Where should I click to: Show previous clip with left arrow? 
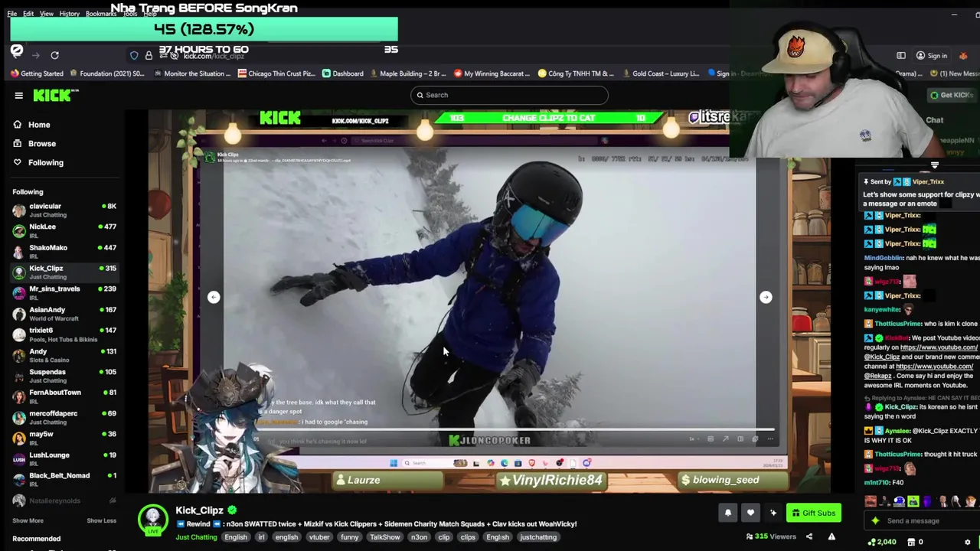(x=214, y=297)
